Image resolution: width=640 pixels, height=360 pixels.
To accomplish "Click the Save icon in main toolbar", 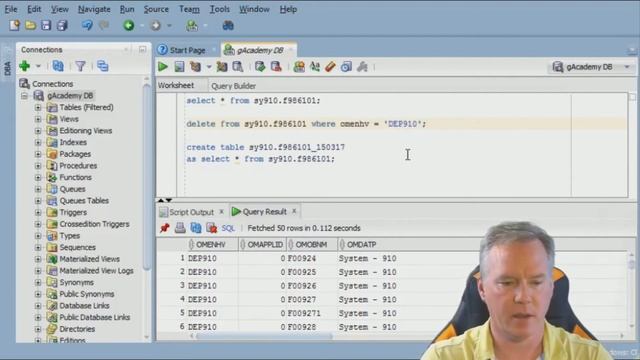I will 46,25.
